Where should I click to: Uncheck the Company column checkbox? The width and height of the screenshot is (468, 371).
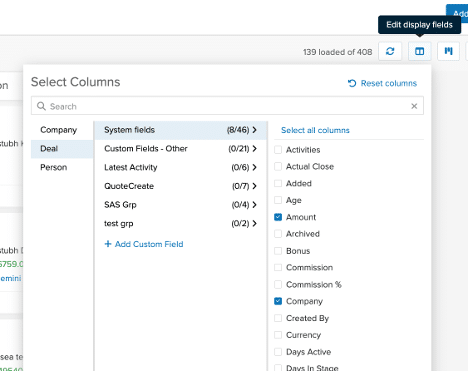278,301
